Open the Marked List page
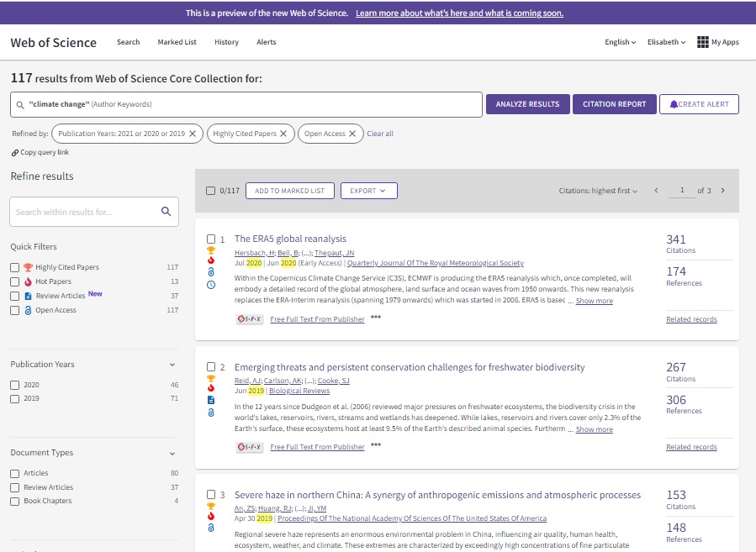The width and height of the screenshot is (756, 552). point(177,41)
